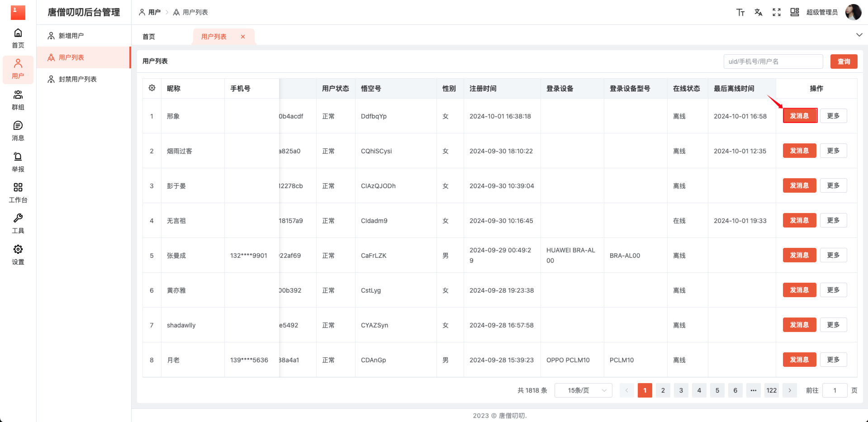Switch to the 首页 tab

148,36
